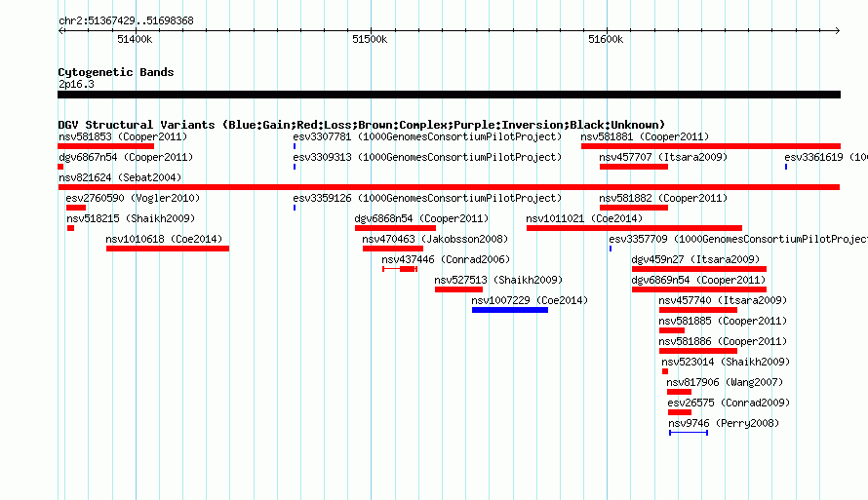The height and width of the screenshot is (500, 868).
Task: Click esv3309313 variant label
Action: click(x=427, y=157)
